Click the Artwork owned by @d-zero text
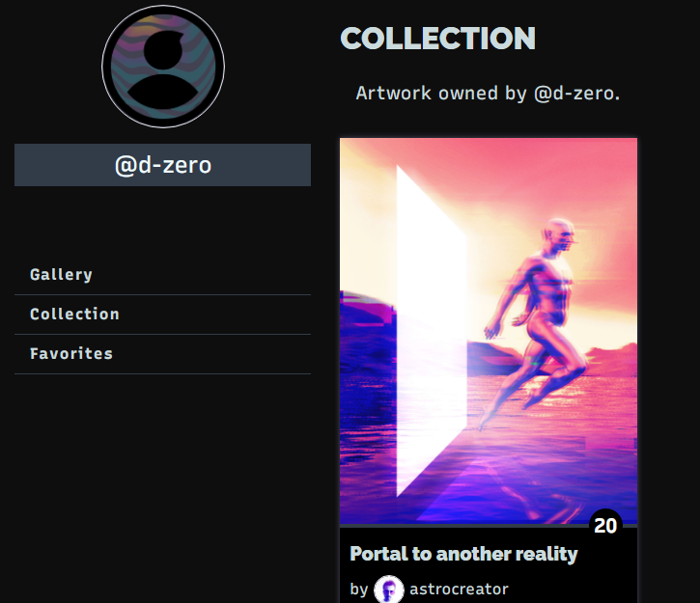 pos(488,94)
